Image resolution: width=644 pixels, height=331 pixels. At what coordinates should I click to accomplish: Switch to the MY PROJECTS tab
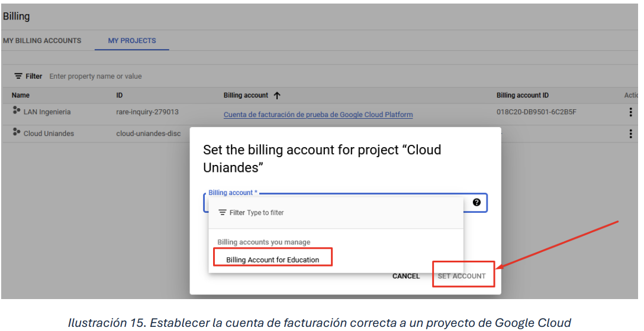(x=132, y=41)
